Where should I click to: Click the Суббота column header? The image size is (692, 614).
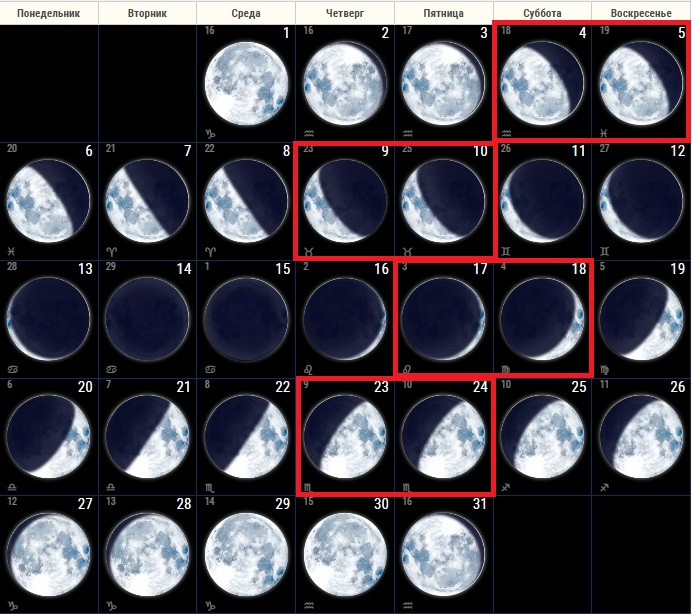tap(542, 13)
